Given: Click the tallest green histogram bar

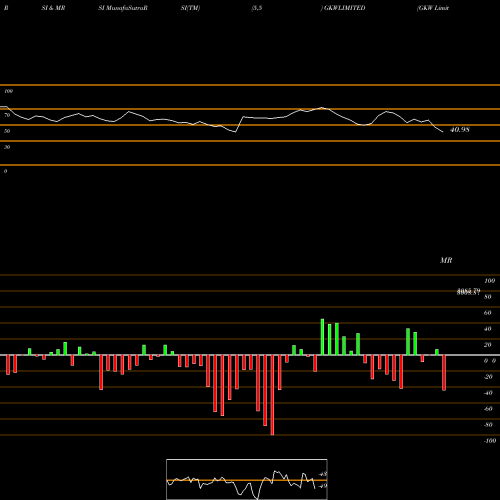Looking at the screenshot, I should [x=322, y=337].
